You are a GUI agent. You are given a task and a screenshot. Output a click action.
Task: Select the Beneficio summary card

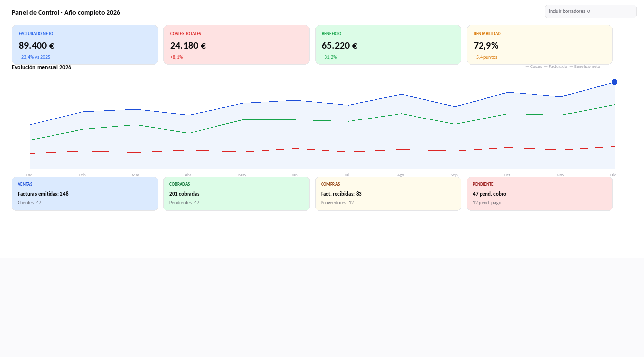[x=388, y=45]
